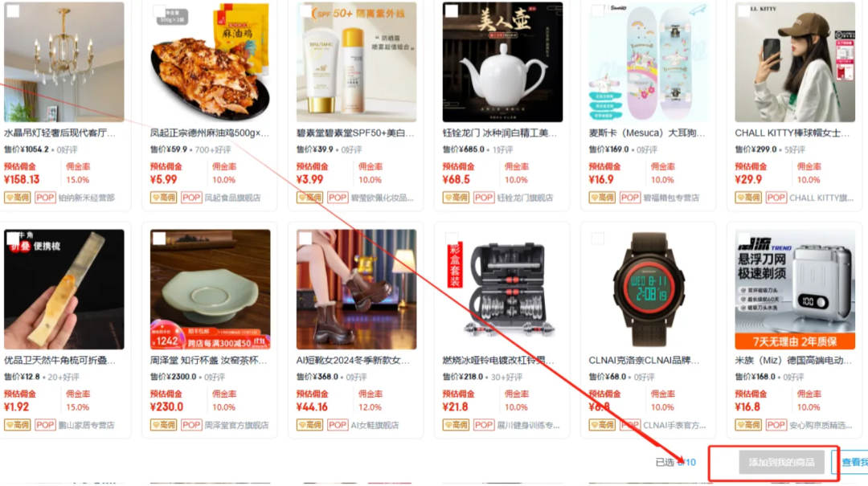Open the 鹏山家居专营店 store link

[86, 425]
